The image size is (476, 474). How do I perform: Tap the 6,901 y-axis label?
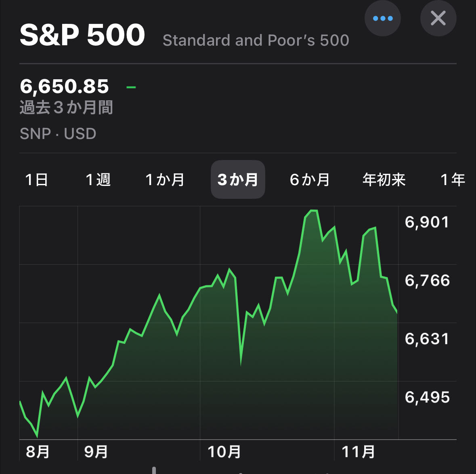427,222
